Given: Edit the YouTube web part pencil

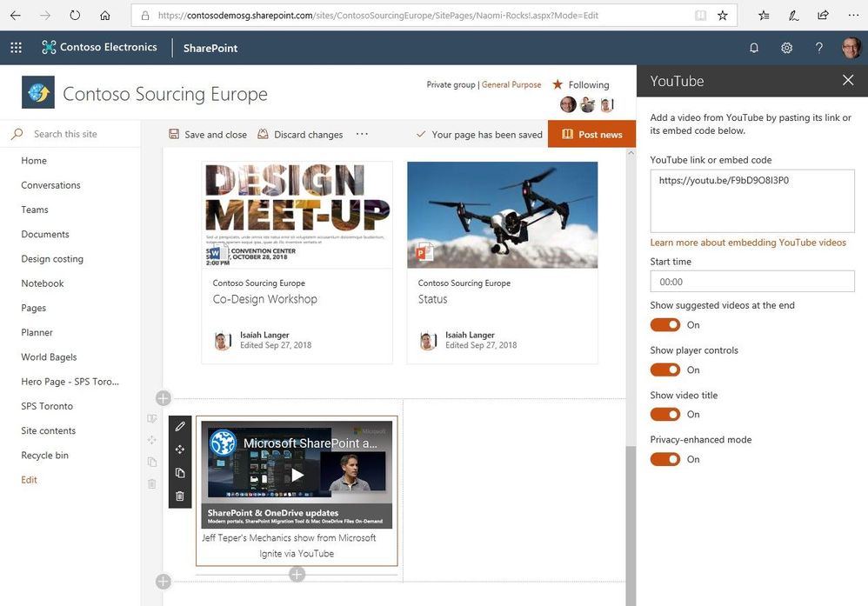Looking at the screenshot, I should (180, 426).
